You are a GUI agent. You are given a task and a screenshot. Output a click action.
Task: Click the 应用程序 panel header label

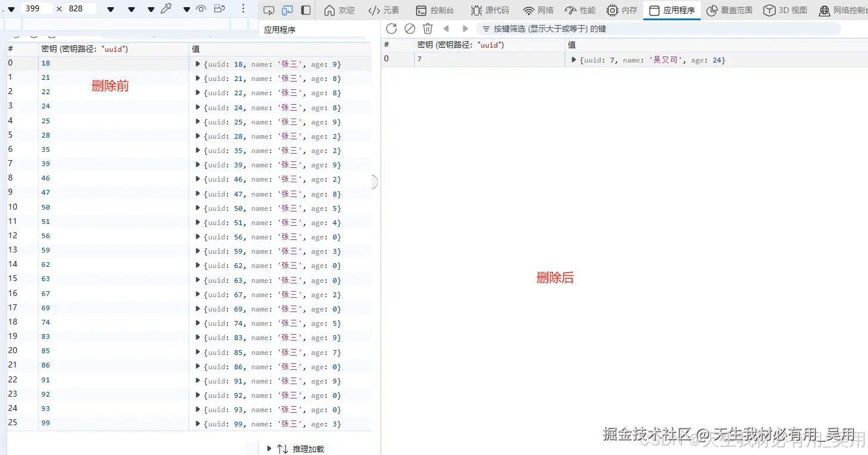[x=280, y=29]
